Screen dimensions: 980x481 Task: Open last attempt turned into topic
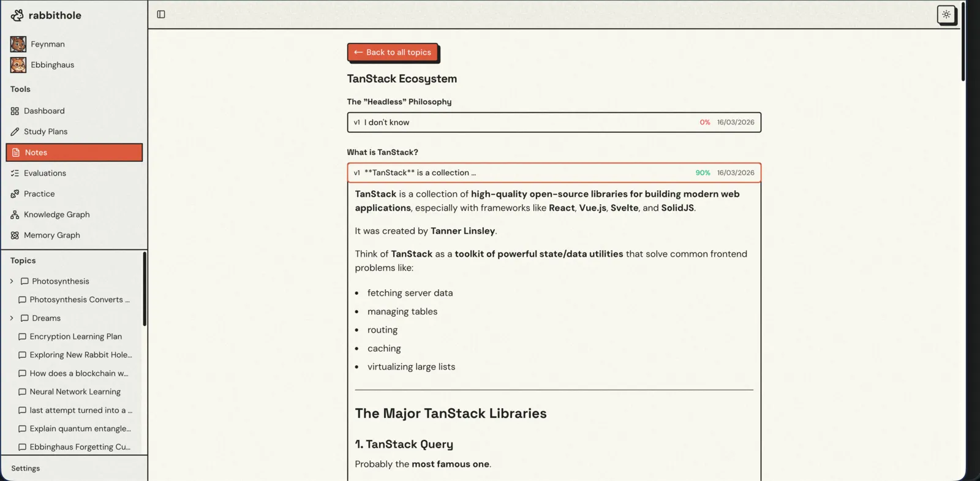point(81,411)
